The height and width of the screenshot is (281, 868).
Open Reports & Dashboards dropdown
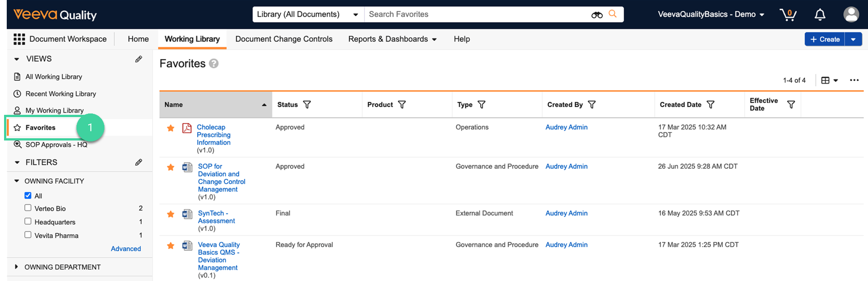click(x=392, y=39)
